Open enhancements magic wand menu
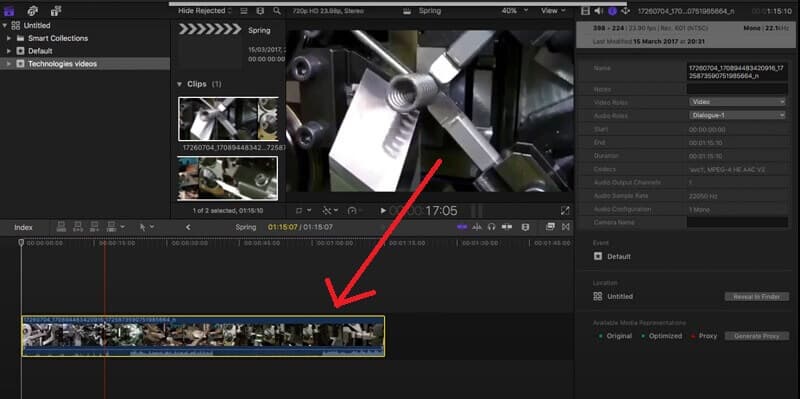The width and height of the screenshot is (800, 399). click(329, 211)
